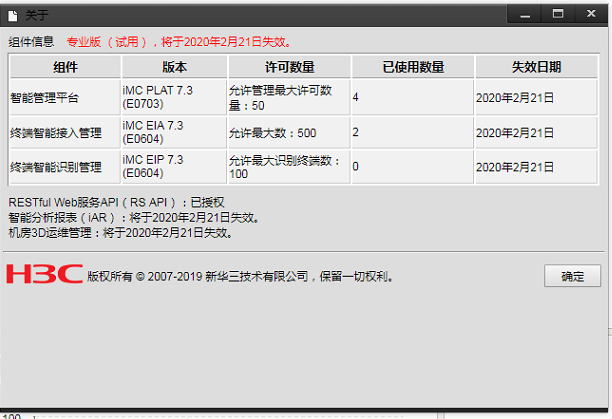Click the used count 4 cell

tap(413, 97)
